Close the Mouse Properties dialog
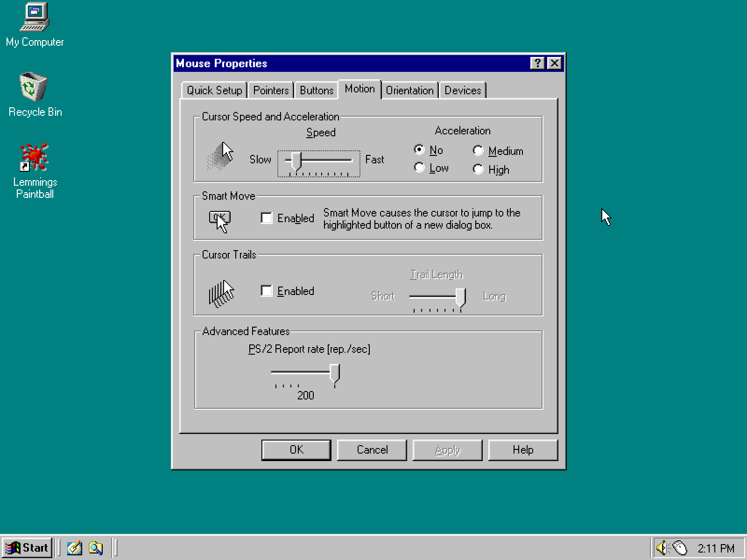Screen dimensions: 747x560 (554, 63)
